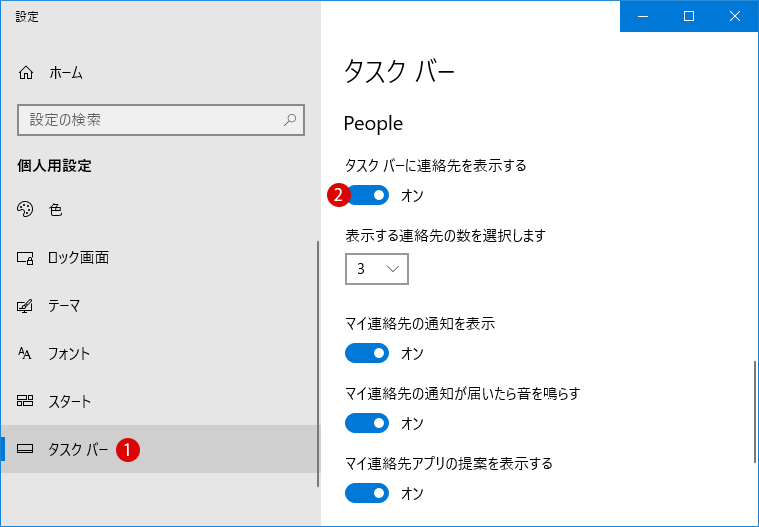Open the lock screen icon (ロック画面)
Viewport: 759px width, 527px height.
point(26,258)
